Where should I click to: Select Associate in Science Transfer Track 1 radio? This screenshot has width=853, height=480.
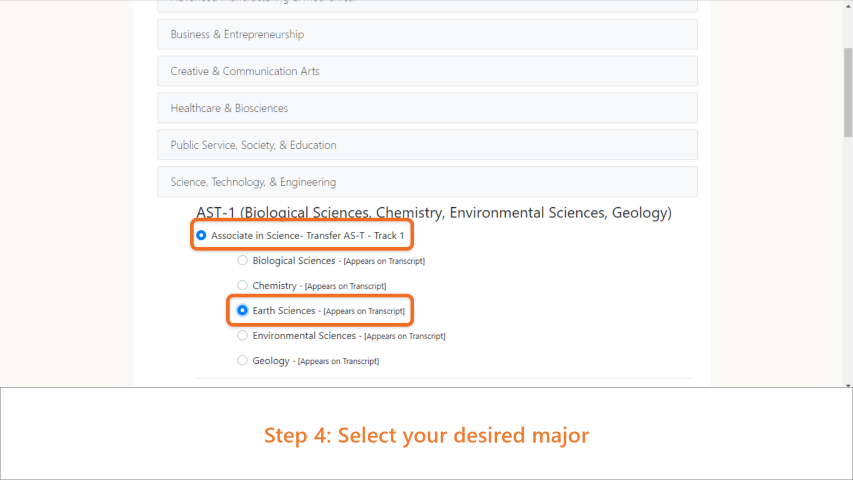pyautogui.click(x=201, y=236)
